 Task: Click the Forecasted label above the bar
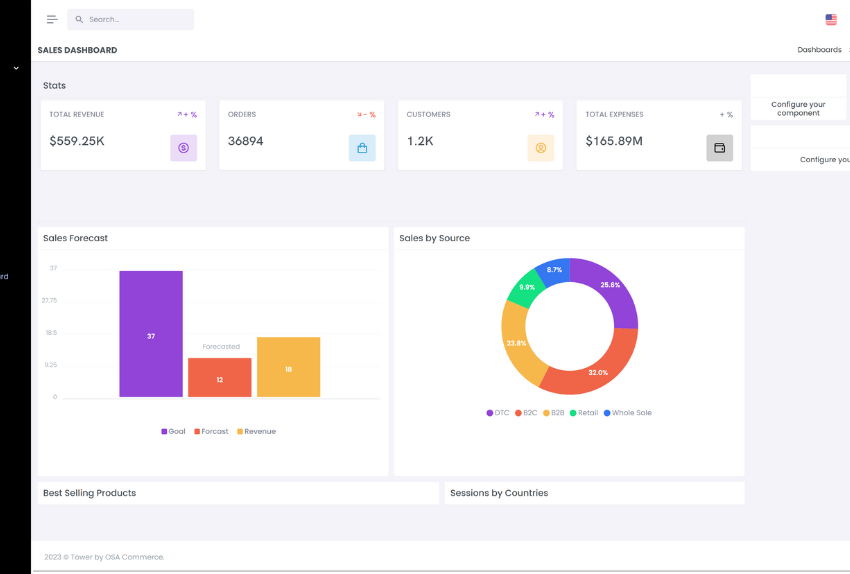[221, 346]
